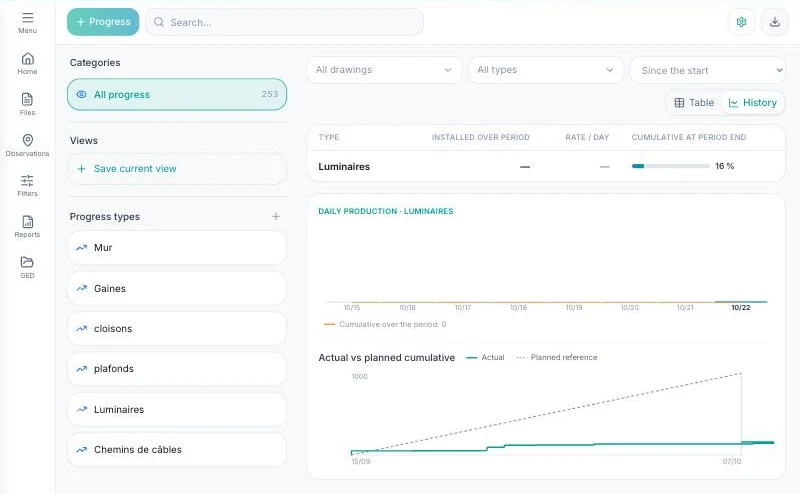The image size is (800, 494).
Task: Click the plus icon in Save current view
Action: [81, 168]
